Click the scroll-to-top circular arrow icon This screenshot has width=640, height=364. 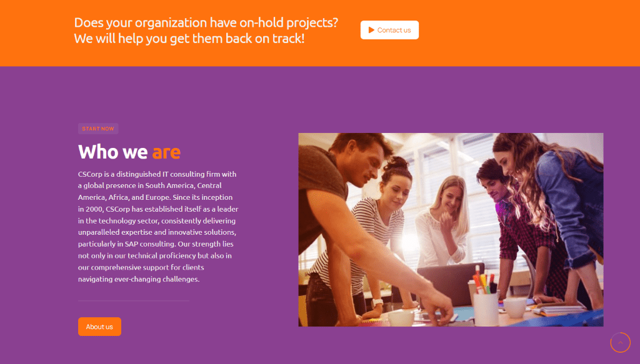pyautogui.click(x=621, y=342)
